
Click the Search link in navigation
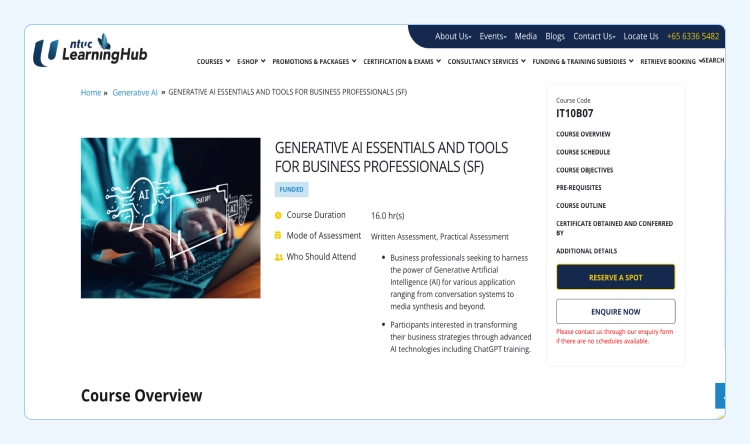click(x=713, y=60)
